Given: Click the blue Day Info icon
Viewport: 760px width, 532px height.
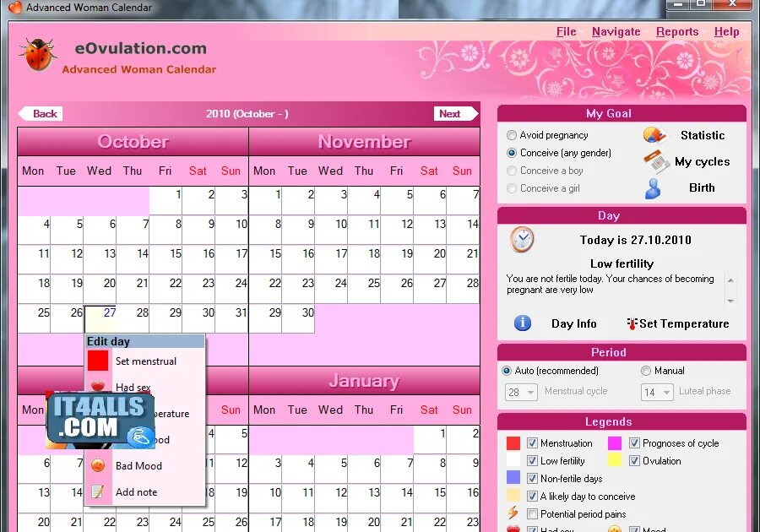Looking at the screenshot, I should pyautogui.click(x=523, y=323).
